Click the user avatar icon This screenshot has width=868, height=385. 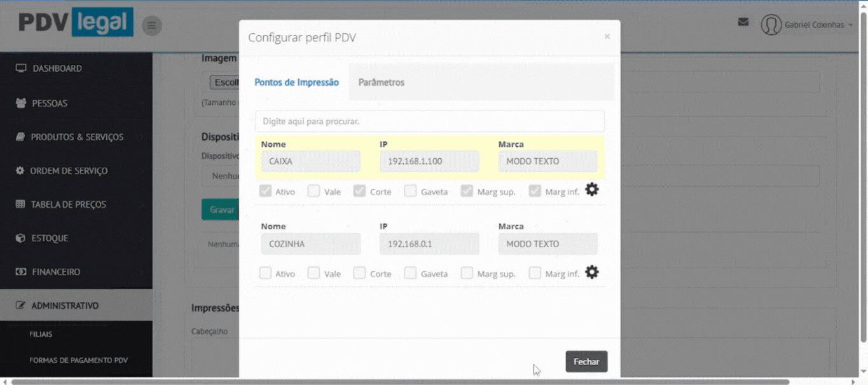pyautogui.click(x=771, y=25)
